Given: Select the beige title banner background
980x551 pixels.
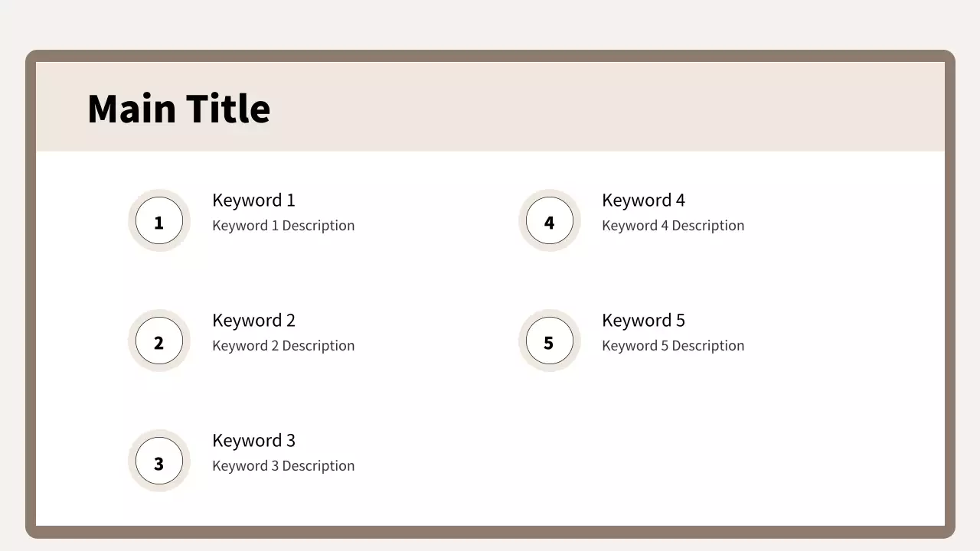Looking at the screenshot, I should tap(612, 107).
